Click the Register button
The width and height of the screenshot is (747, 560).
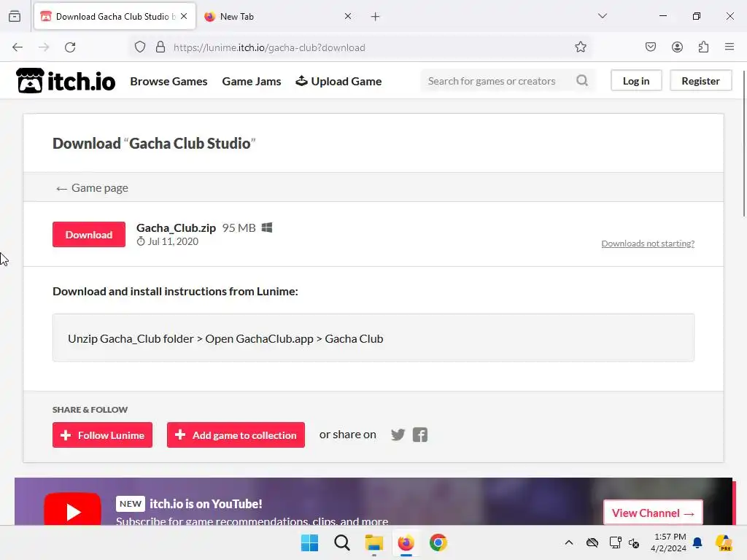click(700, 80)
